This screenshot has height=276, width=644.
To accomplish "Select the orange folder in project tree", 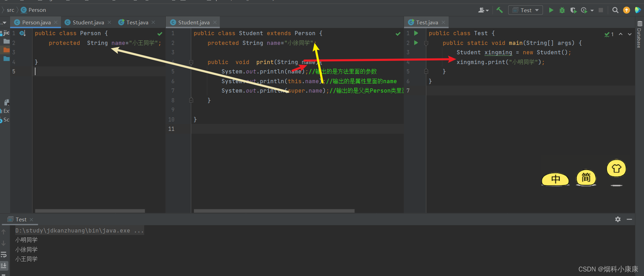I will click(x=6, y=50).
